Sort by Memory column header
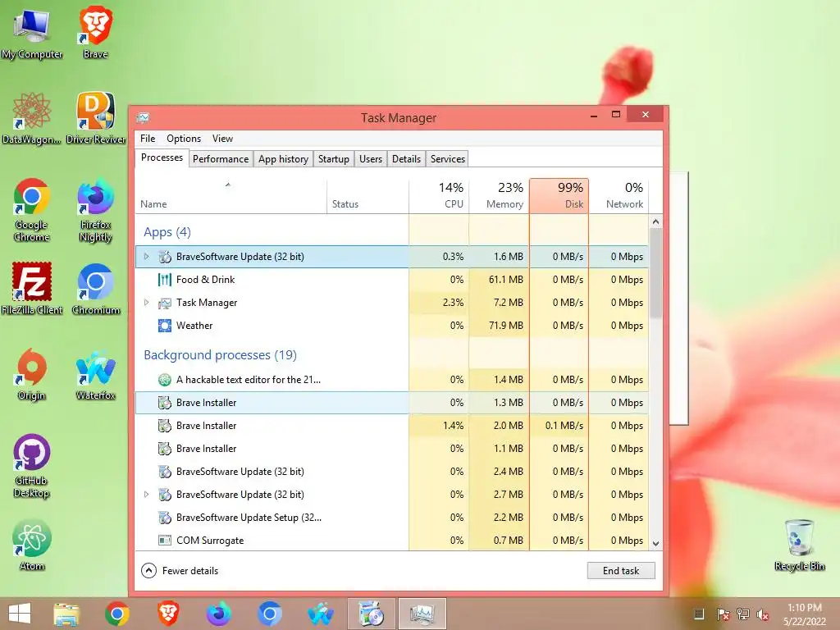 (499, 196)
